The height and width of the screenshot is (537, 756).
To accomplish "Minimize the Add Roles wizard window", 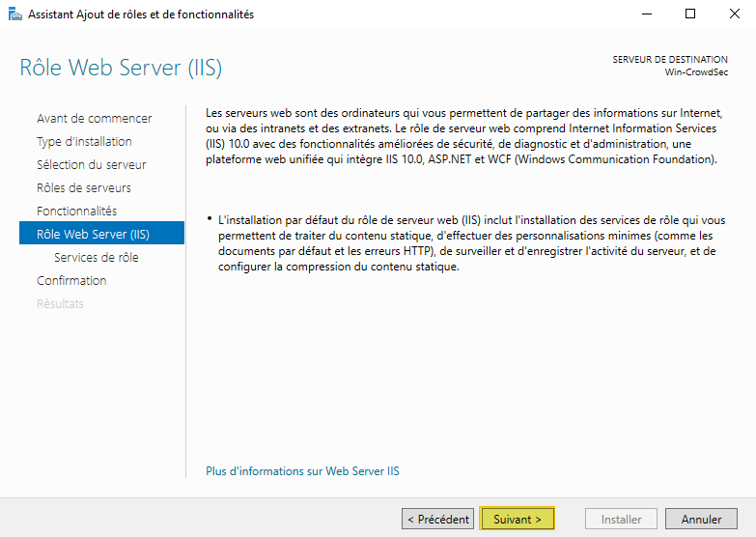I will pyautogui.click(x=643, y=14).
